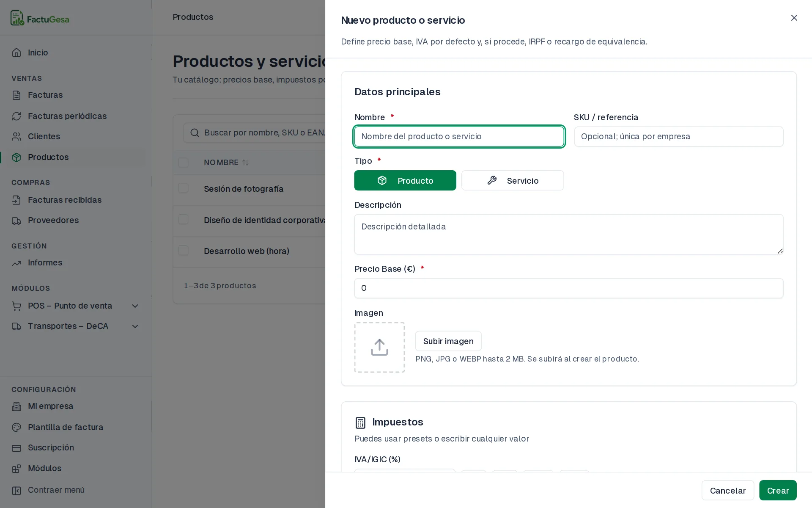Click the Precio Base input field
This screenshot has height=508, width=812.
tap(569, 288)
